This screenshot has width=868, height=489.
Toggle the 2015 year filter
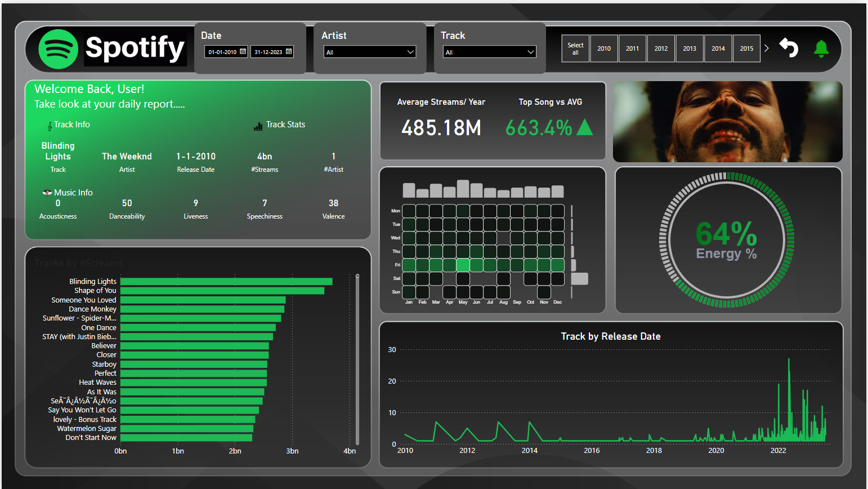(746, 48)
